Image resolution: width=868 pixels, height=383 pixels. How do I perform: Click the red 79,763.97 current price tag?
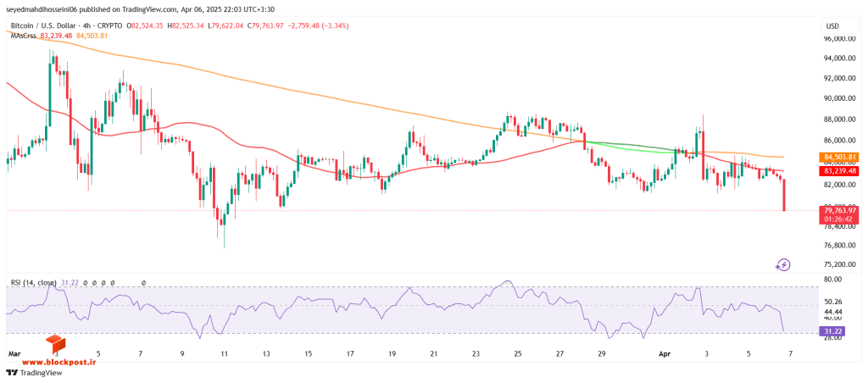coord(837,209)
